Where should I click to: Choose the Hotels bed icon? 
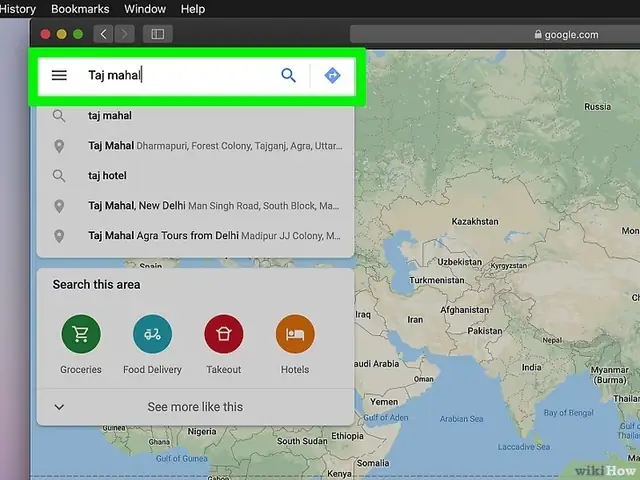(295, 334)
